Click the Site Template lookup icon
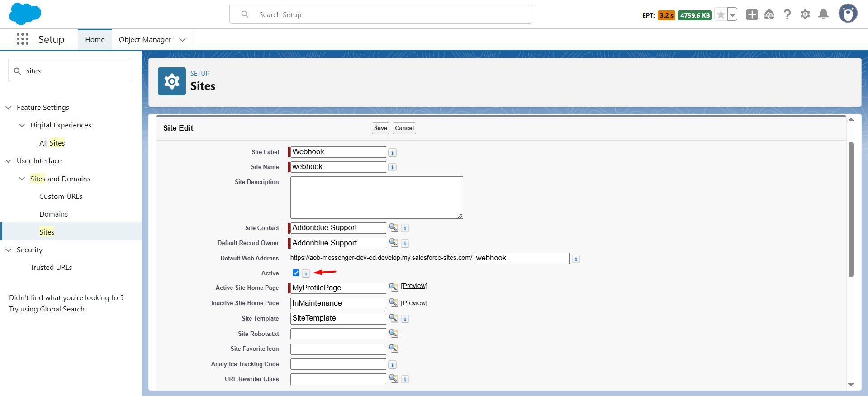The width and height of the screenshot is (868, 396). (x=394, y=318)
